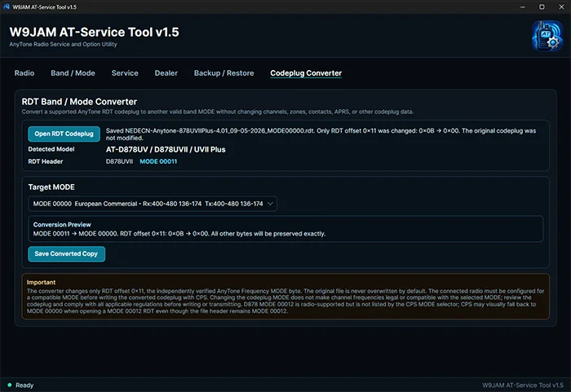571x392 pixels.
Task: Click the Conversion Preview heading
Action: [x=62, y=225]
